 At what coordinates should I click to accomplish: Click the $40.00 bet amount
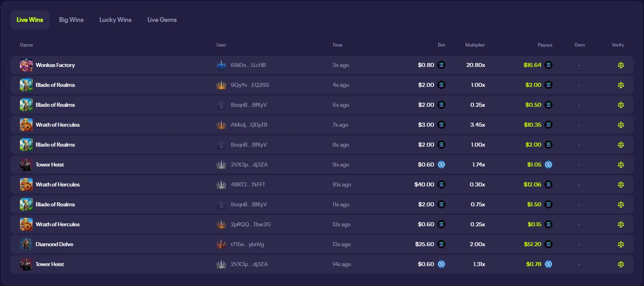pos(424,184)
